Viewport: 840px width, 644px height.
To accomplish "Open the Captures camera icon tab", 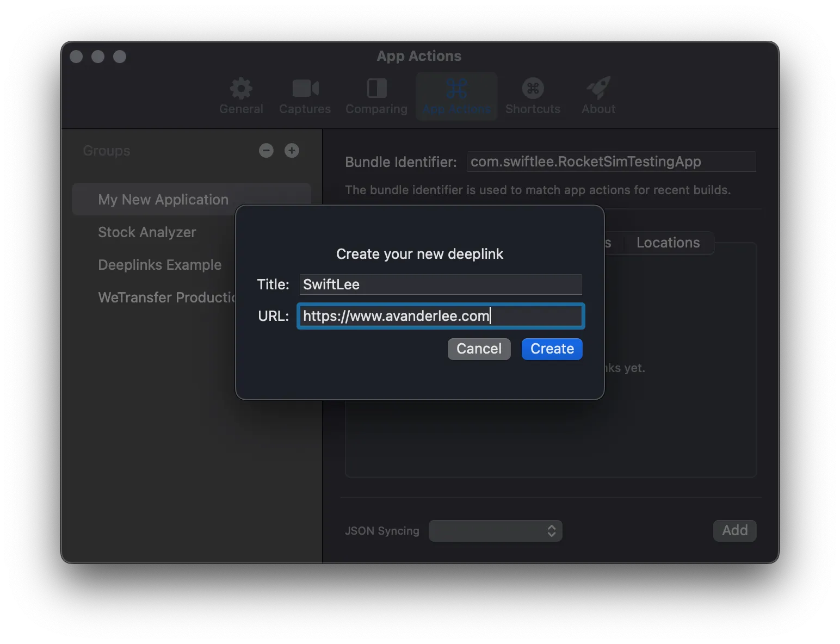I will pyautogui.click(x=305, y=89).
